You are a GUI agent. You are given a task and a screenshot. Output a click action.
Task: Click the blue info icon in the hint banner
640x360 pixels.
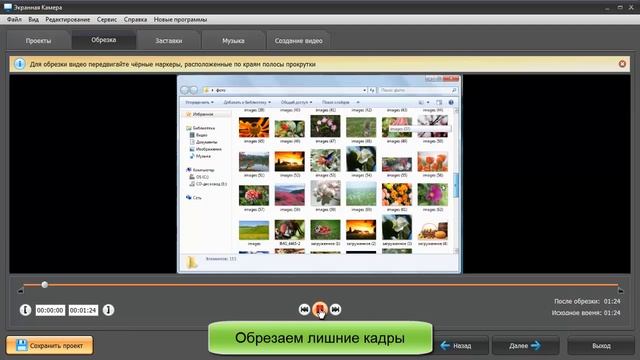pyautogui.click(x=19, y=64)
